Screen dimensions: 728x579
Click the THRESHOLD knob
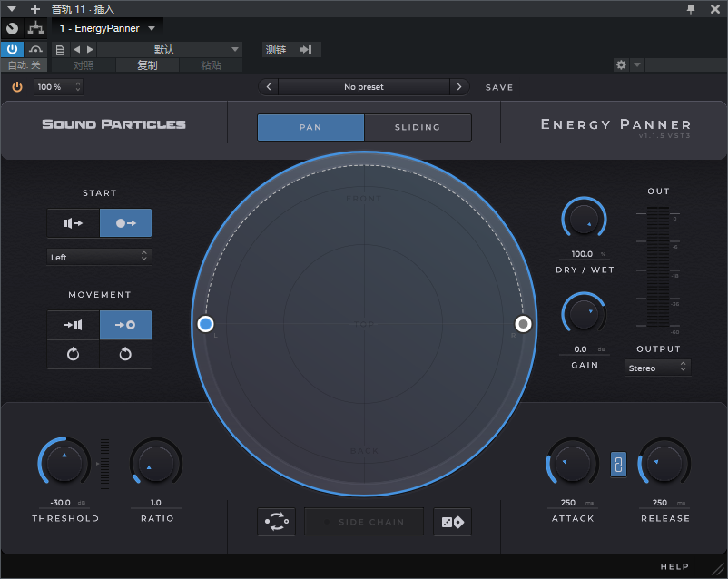coord(64,464)
